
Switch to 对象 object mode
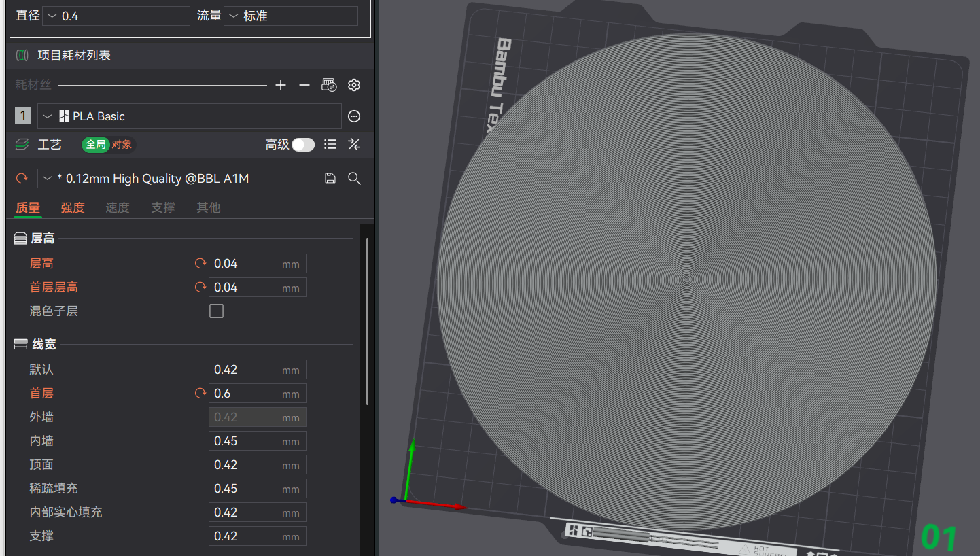(x=122, y=144)
